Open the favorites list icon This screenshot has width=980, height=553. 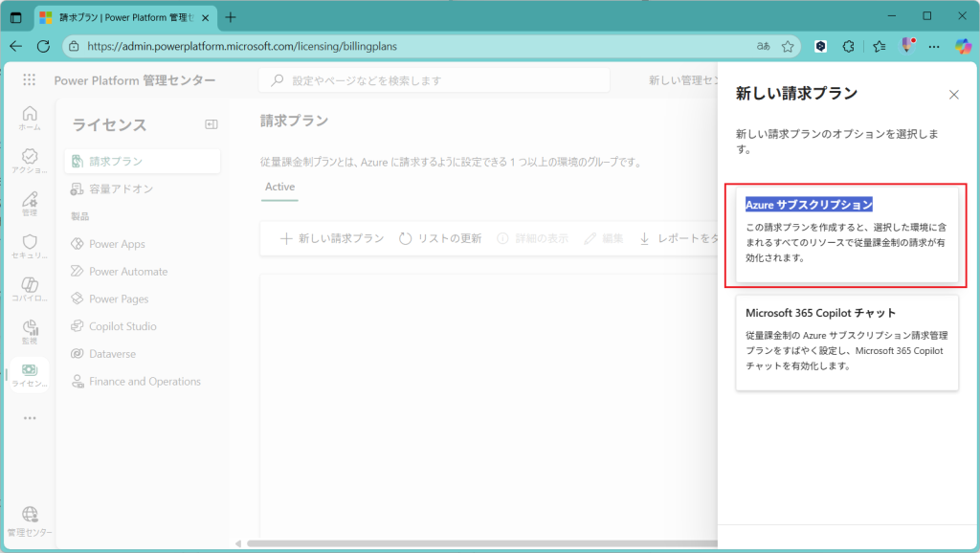click(x=880, y=46)
